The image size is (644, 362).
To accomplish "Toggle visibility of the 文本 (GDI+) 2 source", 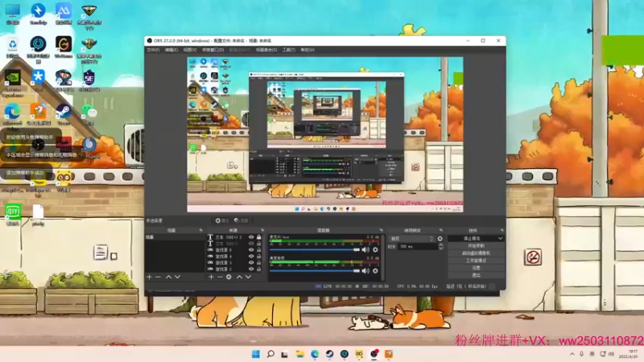I will coord(251,237).
